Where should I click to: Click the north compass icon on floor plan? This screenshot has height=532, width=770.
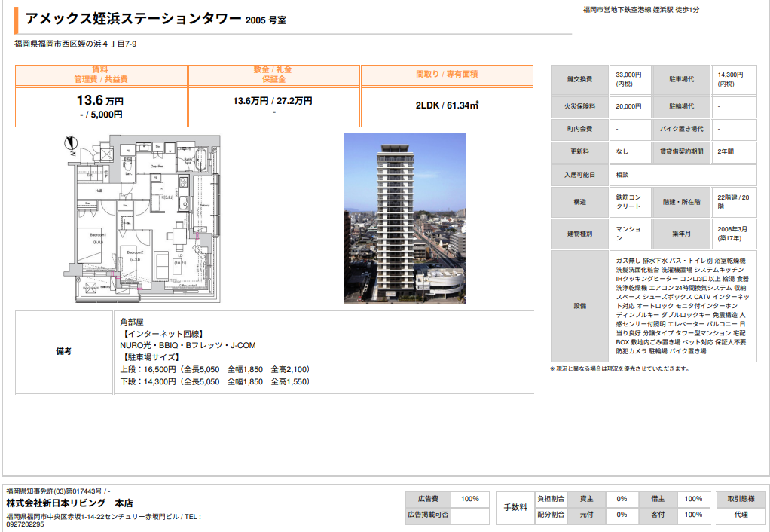coord(72,144)
